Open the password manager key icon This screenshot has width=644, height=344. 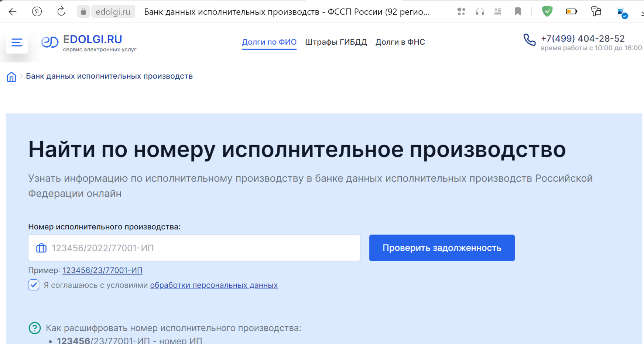[596, 12]
